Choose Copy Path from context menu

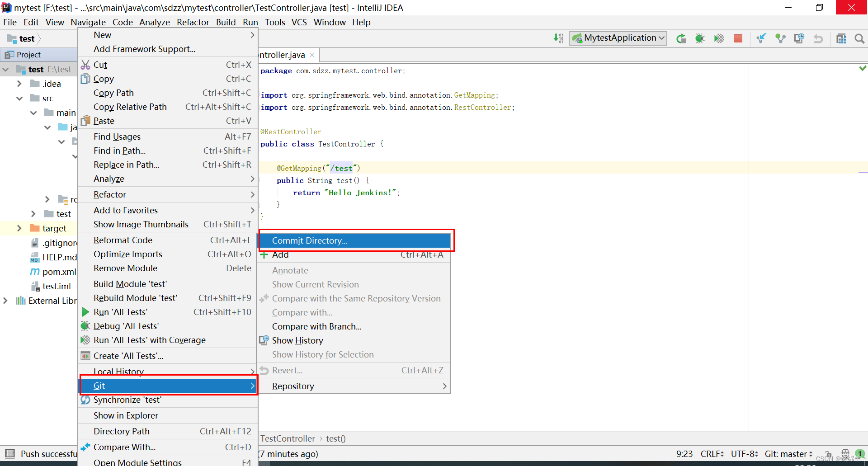coord(168,93)
